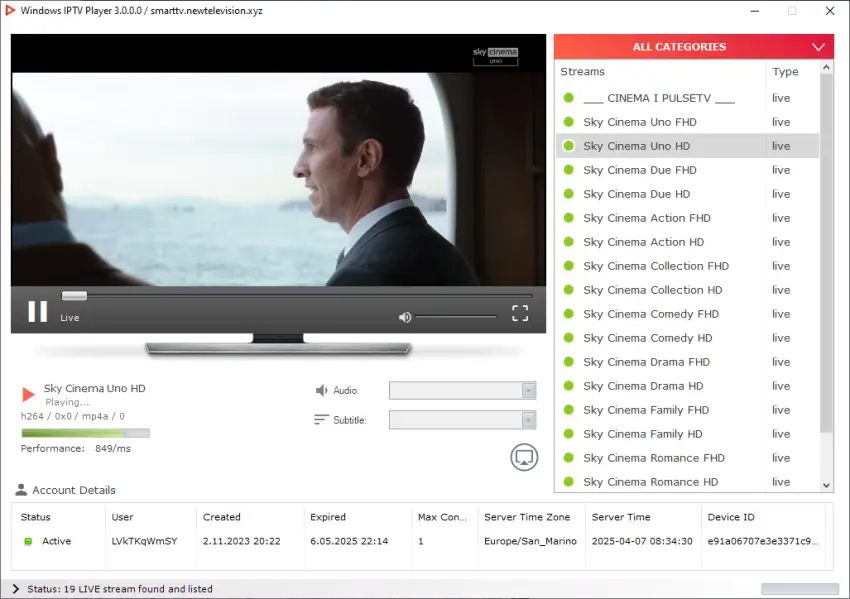850x599 pixels.
Task: Select Sky Cinema Drama FHD stream
Action: click(687, 362)
